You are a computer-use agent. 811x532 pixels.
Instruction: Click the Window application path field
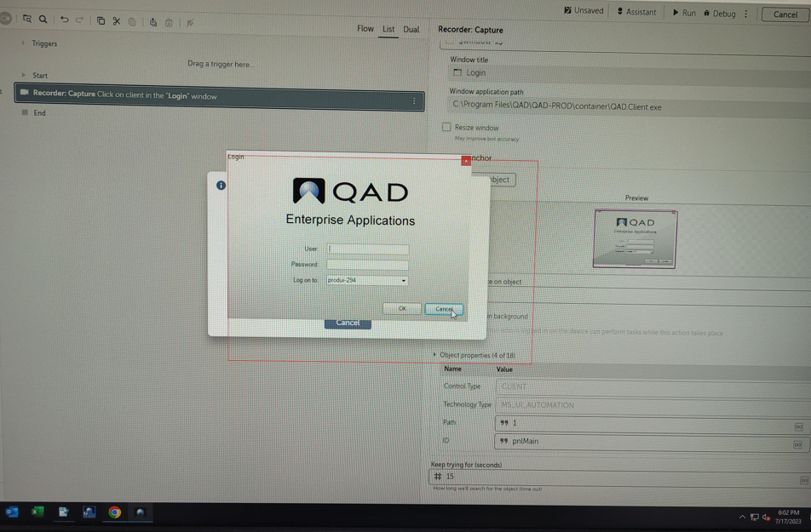click(629, 107)
